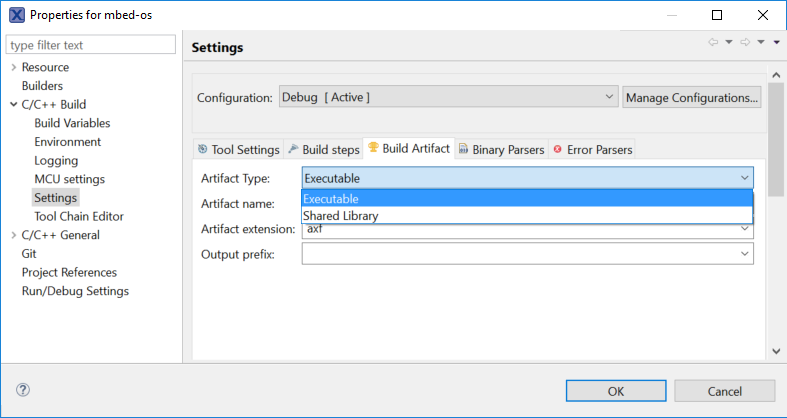This screenshot has height=418, width=787.
Task: Open the Configuration dropdown
Action: pyautogui.click(x=448, y=97)
